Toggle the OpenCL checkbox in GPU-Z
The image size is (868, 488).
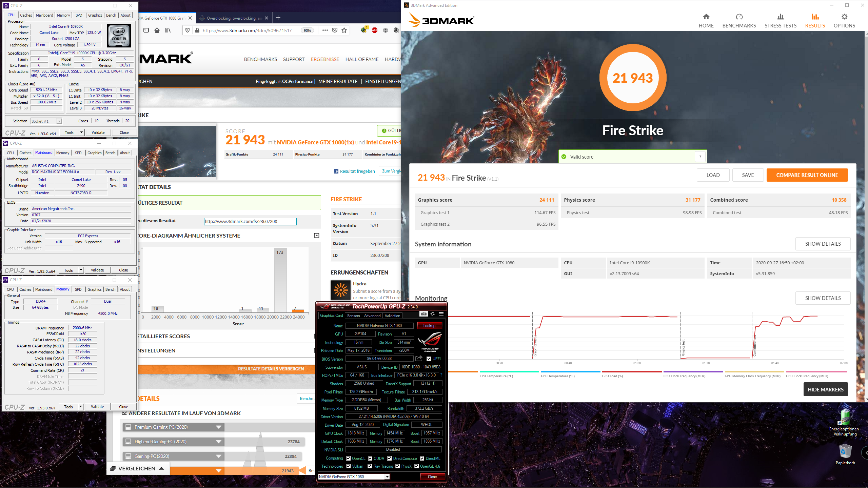(x=348, y=458)
